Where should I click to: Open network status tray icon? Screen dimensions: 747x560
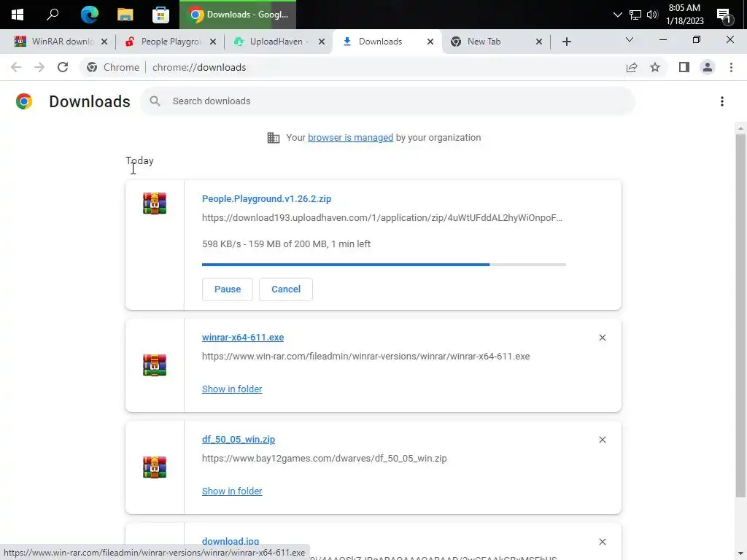pos(635,15)
